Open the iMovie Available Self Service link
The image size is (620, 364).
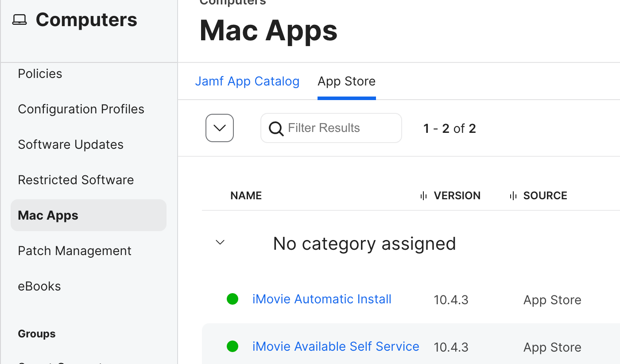click(336, 347)
